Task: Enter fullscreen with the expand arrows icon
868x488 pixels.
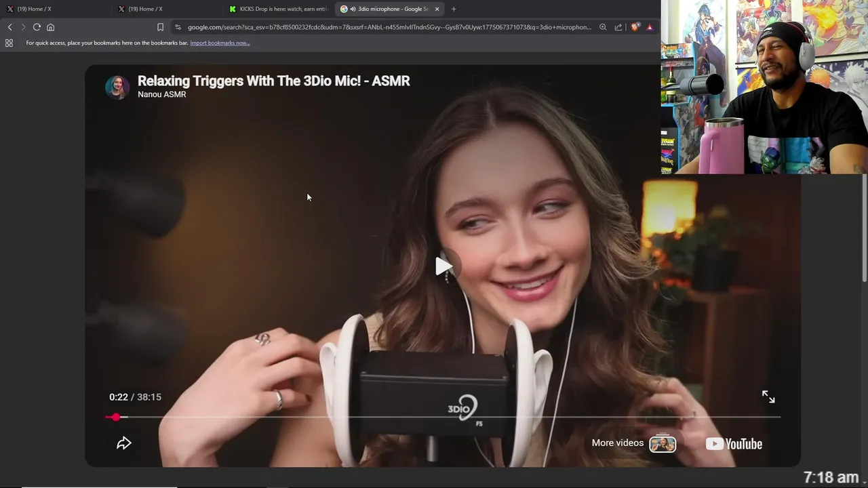Action: [x=768, y=397]
